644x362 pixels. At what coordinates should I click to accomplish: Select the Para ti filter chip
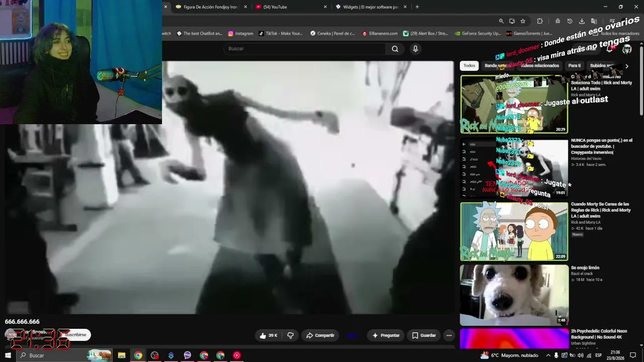click(574, 66)
